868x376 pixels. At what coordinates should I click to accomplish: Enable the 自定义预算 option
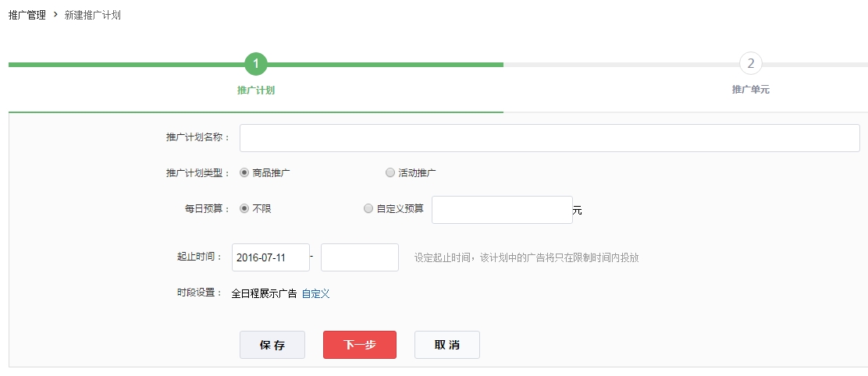368,209
